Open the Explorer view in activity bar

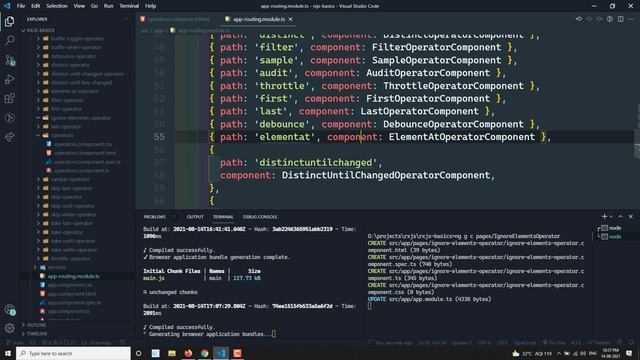(x=9, y=21)
